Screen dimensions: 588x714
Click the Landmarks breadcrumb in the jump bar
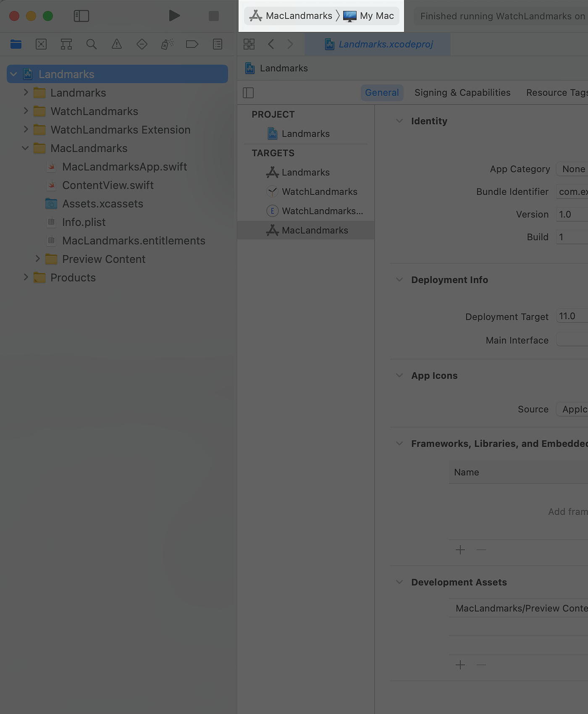[x=276, y=68]
